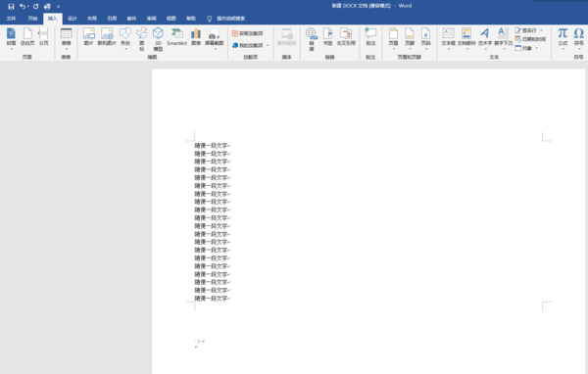Click the 书签 (Bookmark) icon
The image size is (588, 374).
(x=327, y=37)
